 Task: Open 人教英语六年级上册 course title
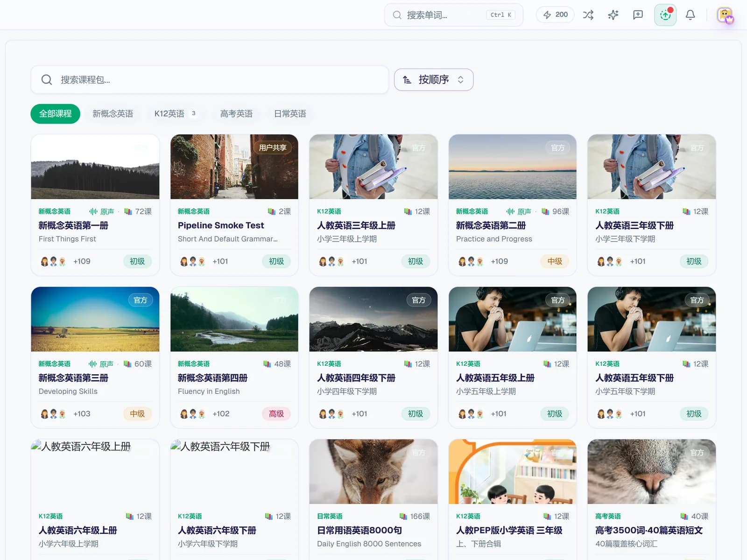tap(78, 531)
